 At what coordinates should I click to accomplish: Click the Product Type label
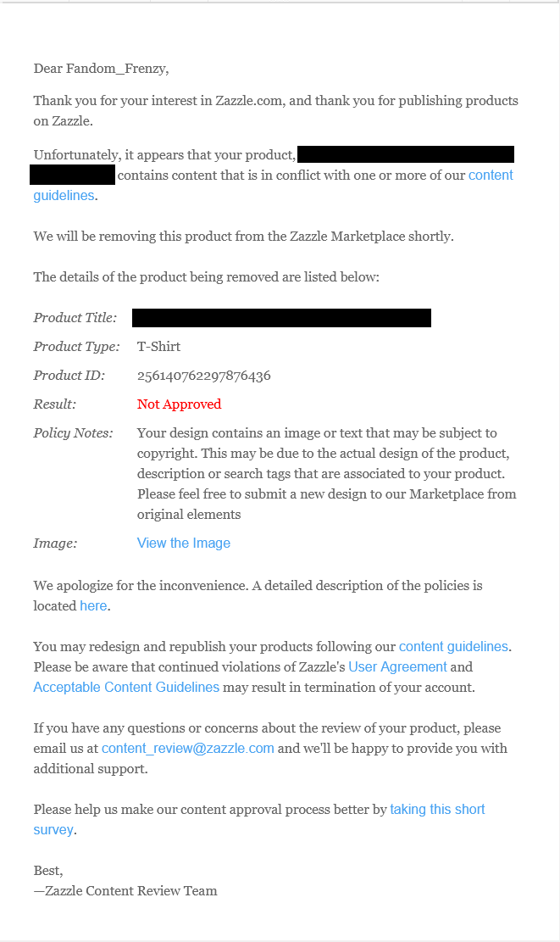(x=77, y=347)
